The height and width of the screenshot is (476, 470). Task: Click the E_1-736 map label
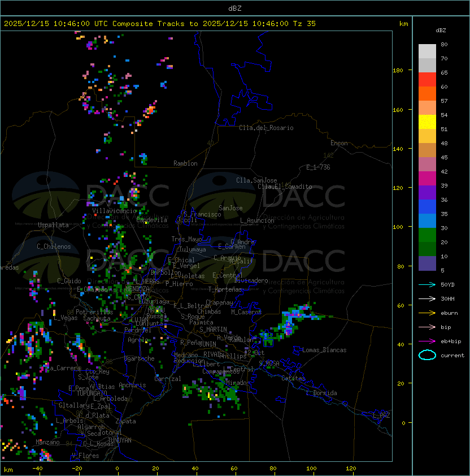click(x=318, y=167)
